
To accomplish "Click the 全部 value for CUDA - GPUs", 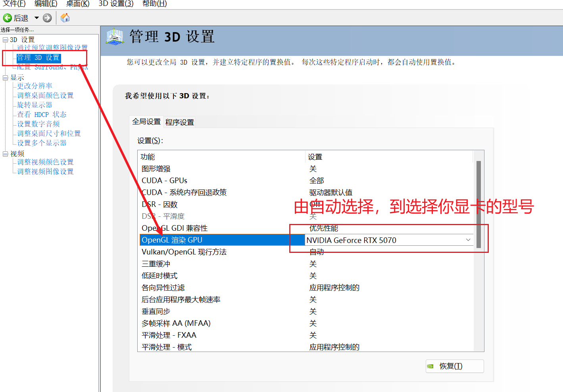I will tap(317, 181).
